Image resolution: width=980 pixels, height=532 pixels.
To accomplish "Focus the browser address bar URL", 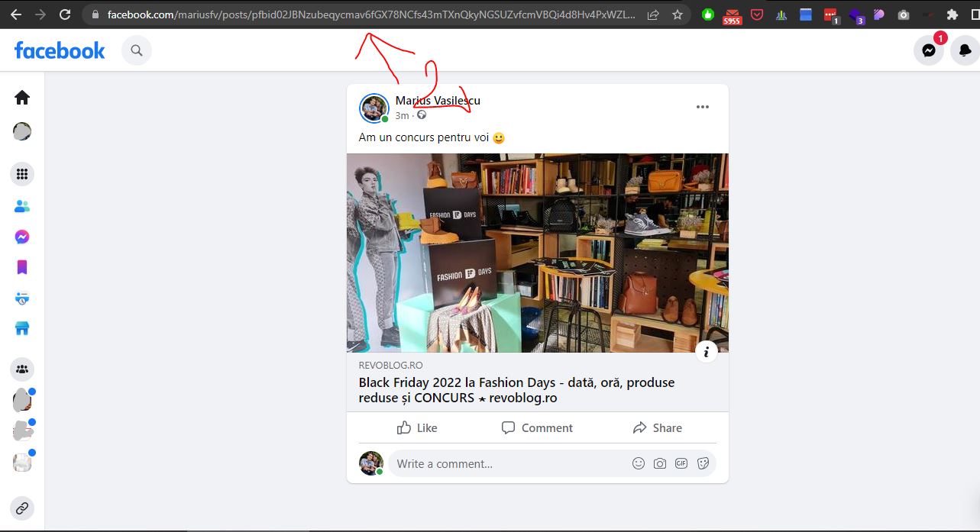I will tap(370, 15).
